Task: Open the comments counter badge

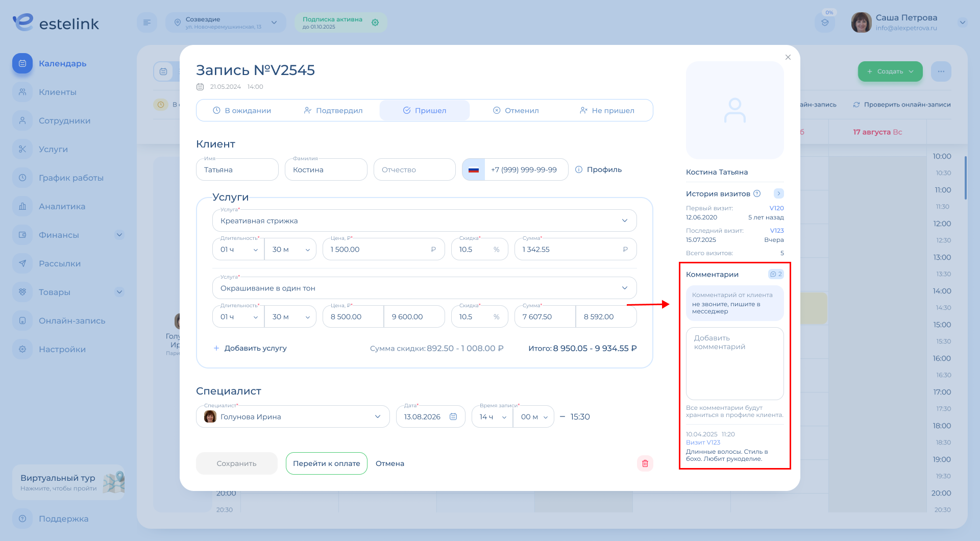Action: [x=776, y=275]
